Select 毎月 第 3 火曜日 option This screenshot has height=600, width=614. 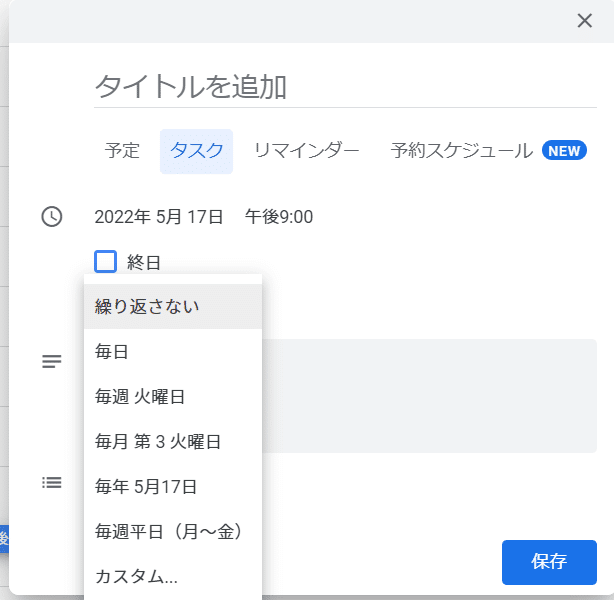coord(173,441)
